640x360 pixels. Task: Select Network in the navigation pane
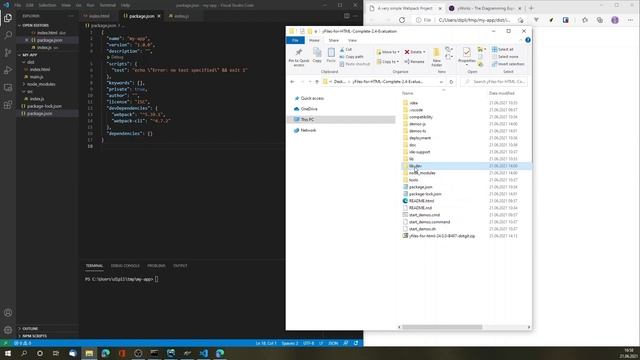308,130
